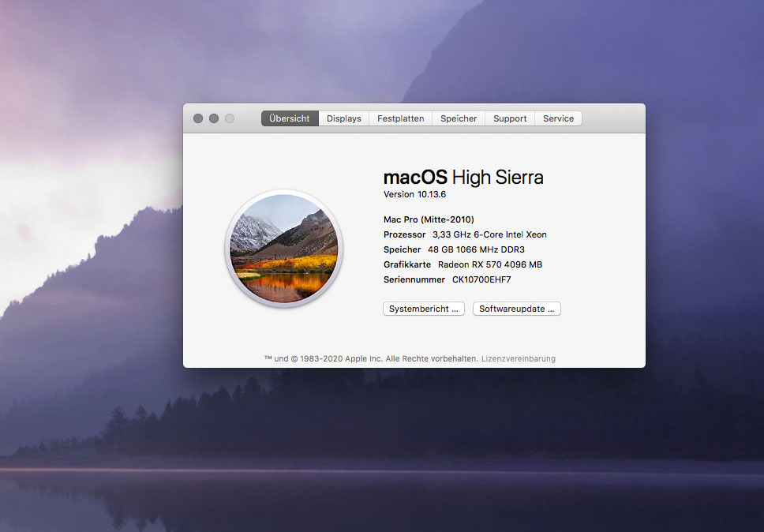
Task: Select the Übersicht tab
Action: [290, 118]
